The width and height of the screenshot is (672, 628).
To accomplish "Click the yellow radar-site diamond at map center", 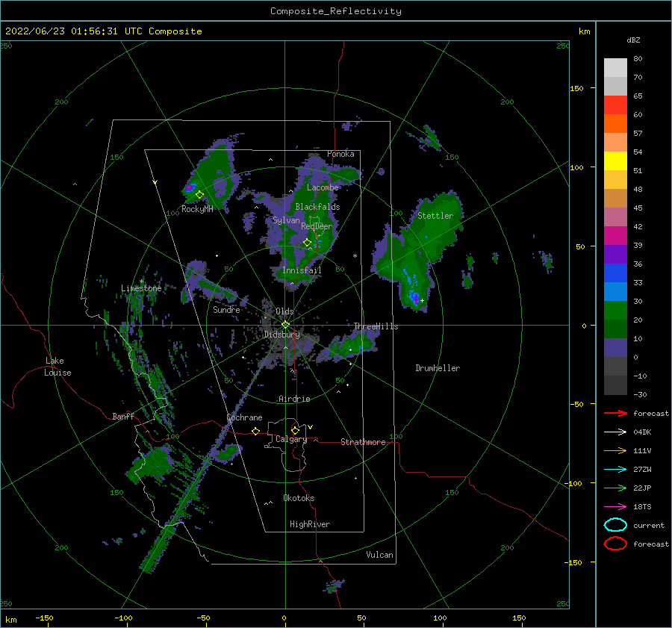I will 285,325.
